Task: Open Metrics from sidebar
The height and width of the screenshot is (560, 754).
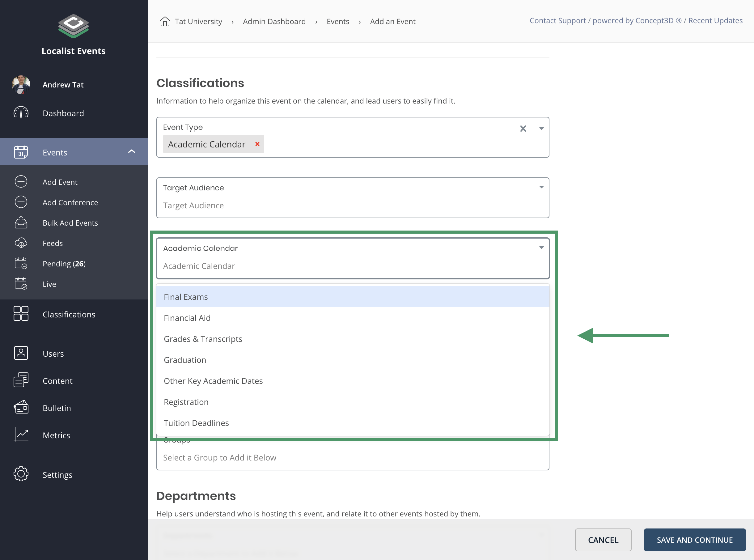Action: click(56, 435)
